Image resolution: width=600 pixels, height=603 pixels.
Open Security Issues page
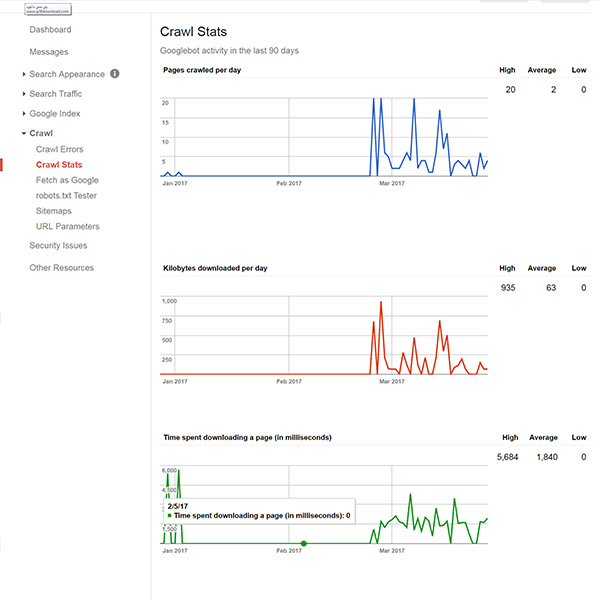[x=58, y=245]
